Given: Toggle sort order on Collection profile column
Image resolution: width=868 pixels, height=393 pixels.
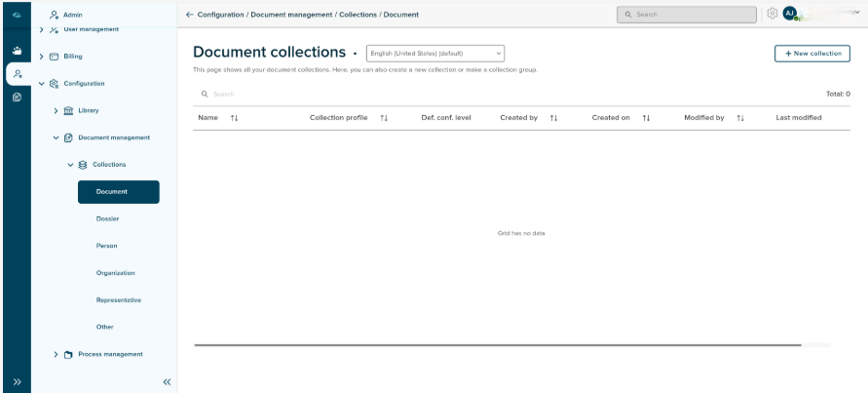Looking at the screenshot, I should [384, 118].
